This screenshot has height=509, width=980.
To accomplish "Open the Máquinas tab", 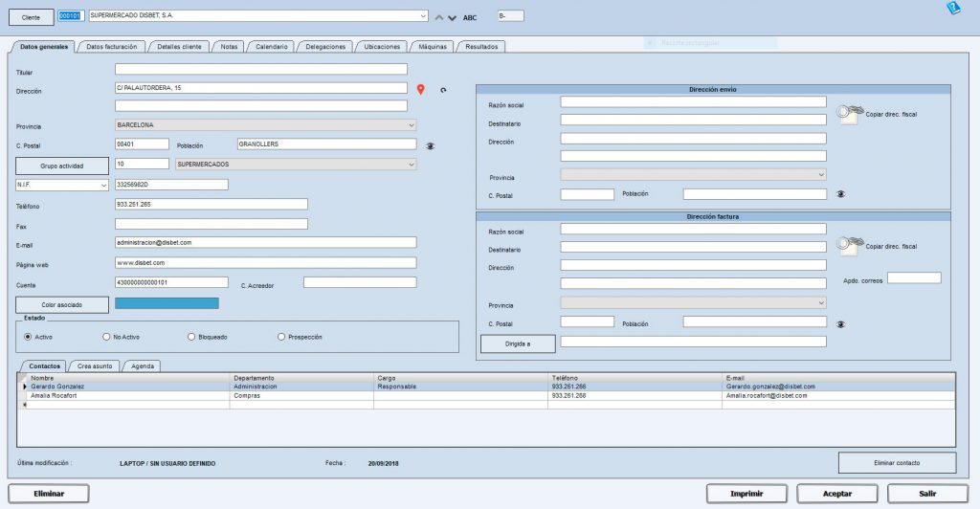I will 433,47.
